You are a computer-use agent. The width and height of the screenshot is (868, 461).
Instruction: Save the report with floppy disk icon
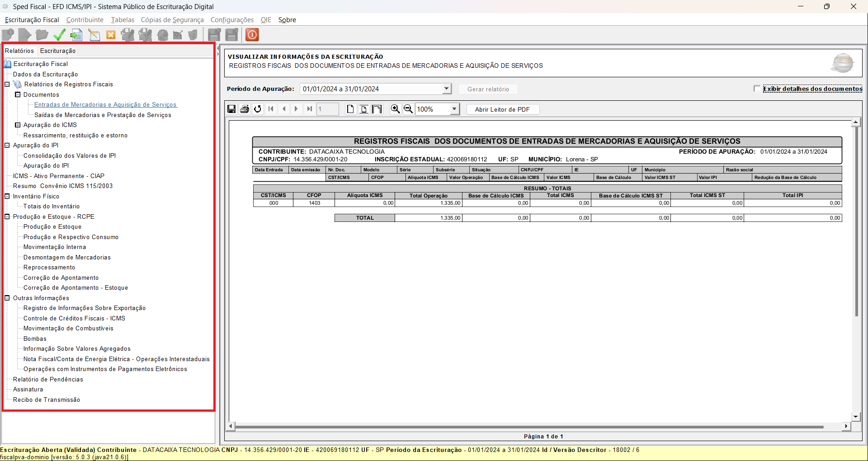(x=231, y=109)
